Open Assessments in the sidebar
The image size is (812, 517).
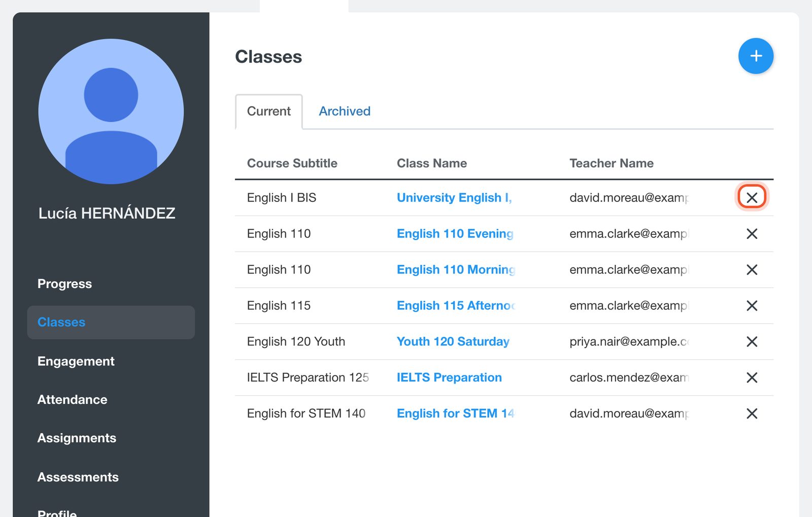[x=78, y=477]
